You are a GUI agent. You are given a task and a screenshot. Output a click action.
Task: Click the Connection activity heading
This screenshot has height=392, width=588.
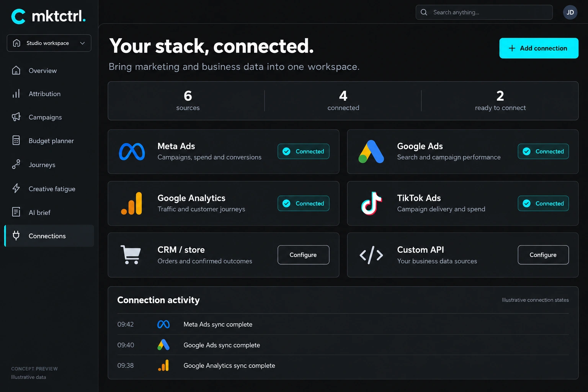point(158,300)
